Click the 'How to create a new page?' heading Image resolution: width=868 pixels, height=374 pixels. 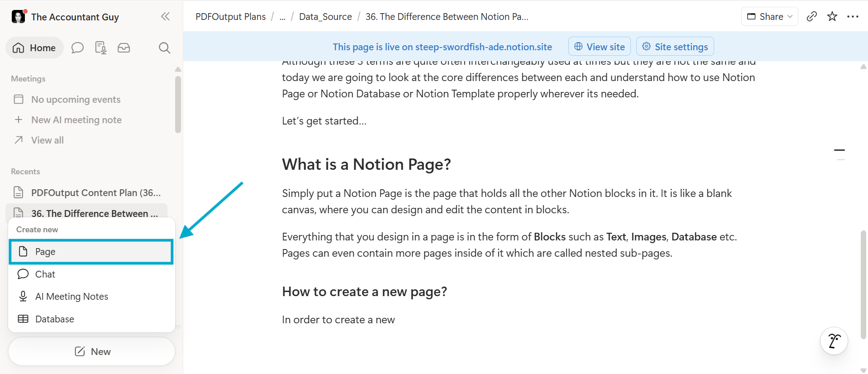pyautogui.click(x=364, y=292)
